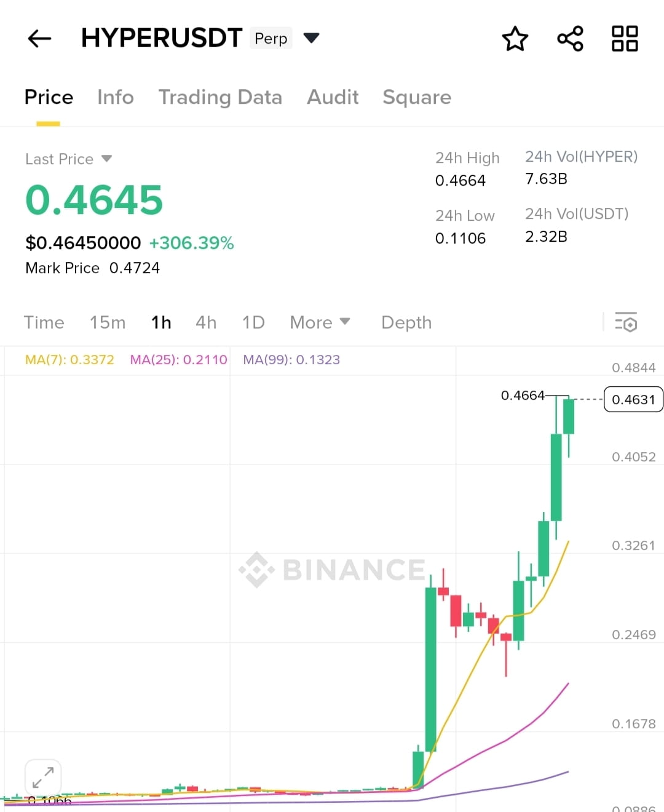The width and height of the screenshot is (664, 812).
Task: Switch to the Trading Data tab
Action: pyautogui.click(x=220, y=97)
